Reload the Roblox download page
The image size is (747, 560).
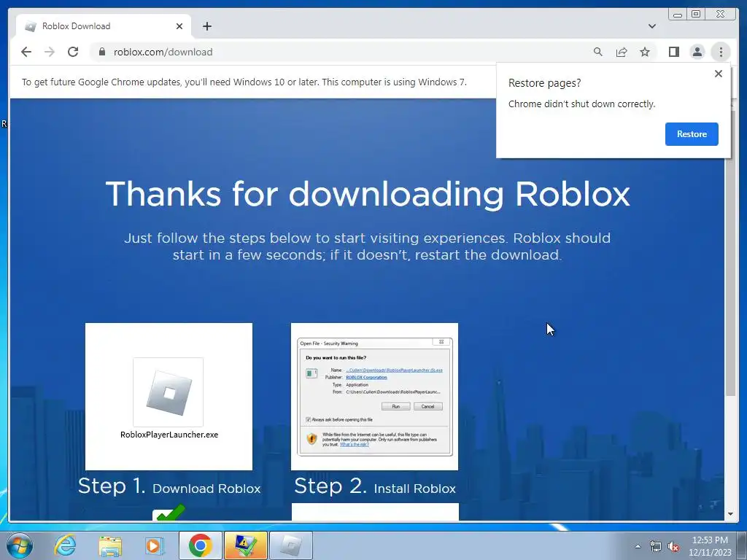73,52
